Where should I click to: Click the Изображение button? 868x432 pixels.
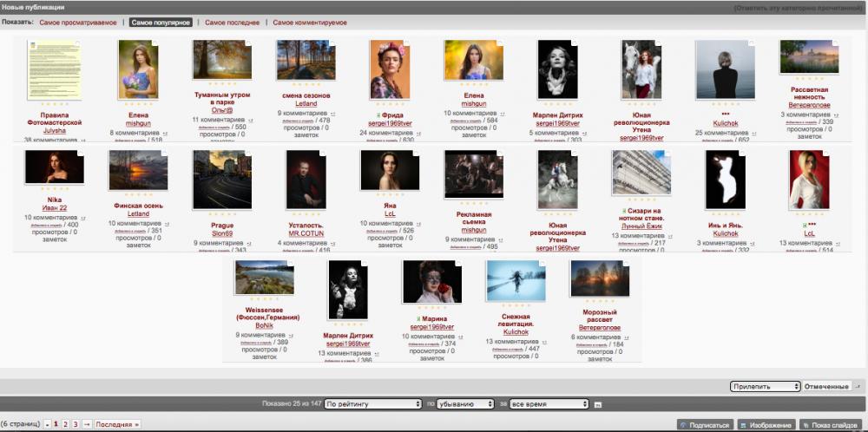pyautogui.click(x=766, y=425)
